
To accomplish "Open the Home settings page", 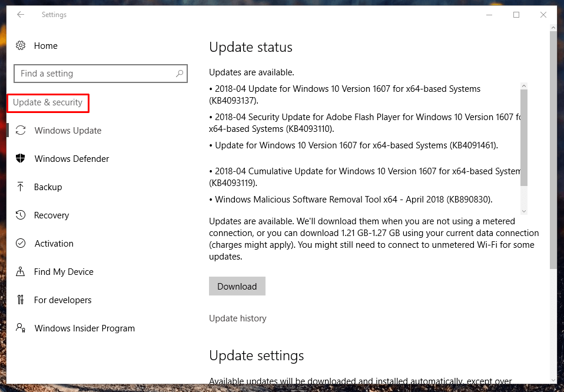I will (x=46, y=46).
